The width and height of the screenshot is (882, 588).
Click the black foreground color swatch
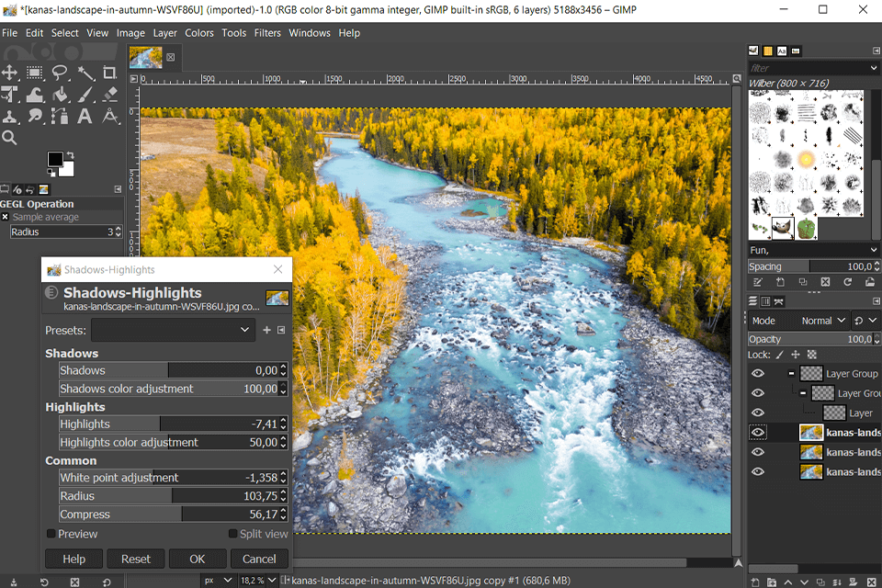(x=55, y=159)
